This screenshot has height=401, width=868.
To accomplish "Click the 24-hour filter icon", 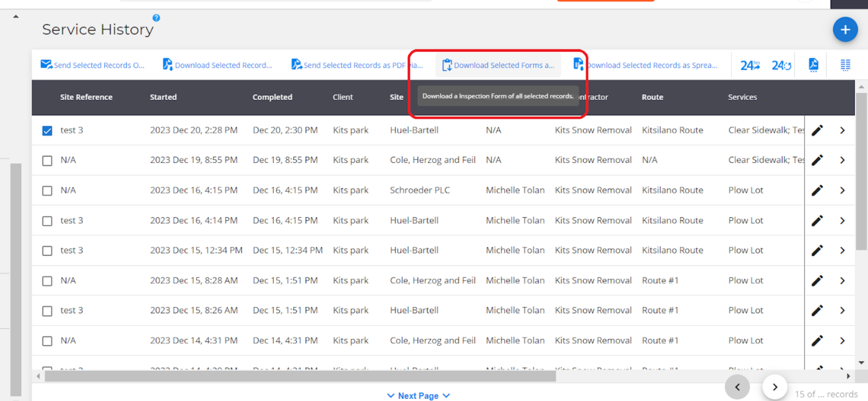I will click(749, 66).
